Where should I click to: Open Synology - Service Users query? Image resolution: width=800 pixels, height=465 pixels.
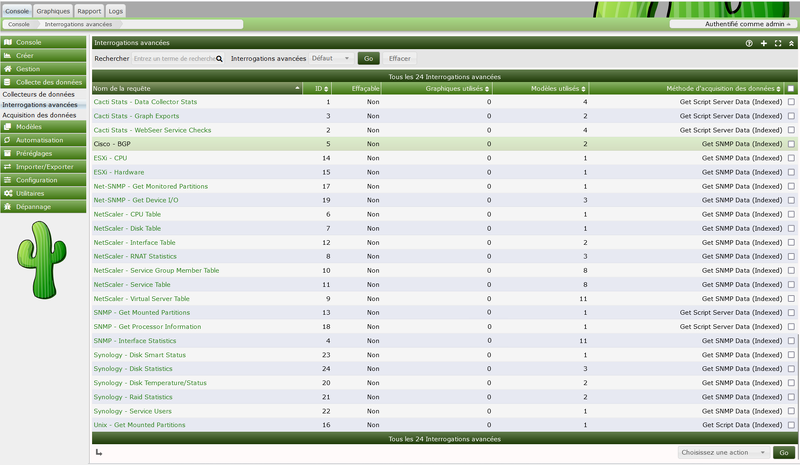point(132,411)
